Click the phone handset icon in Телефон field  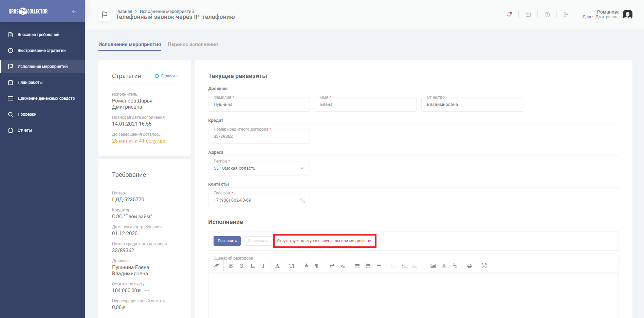coord(302,200)
